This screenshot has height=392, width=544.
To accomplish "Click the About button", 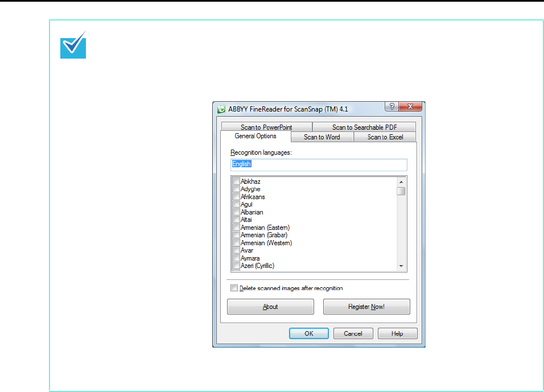I will point(270,307).
